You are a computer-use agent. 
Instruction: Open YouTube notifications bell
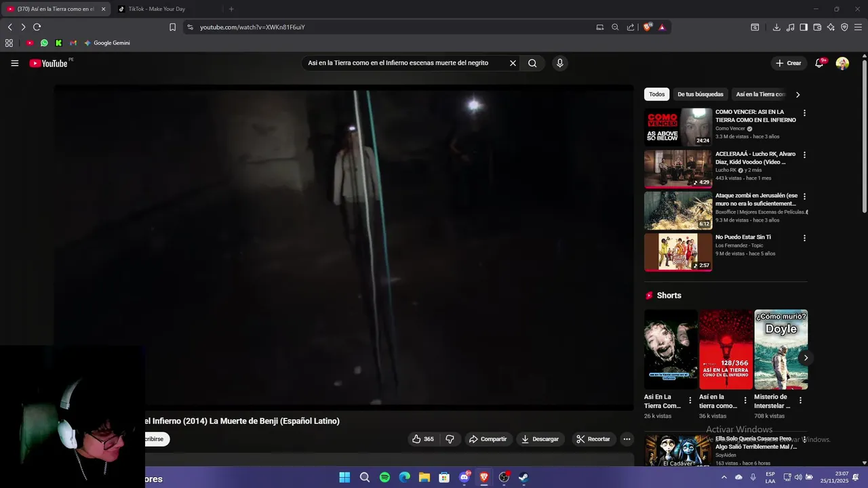tap(819, 63)
